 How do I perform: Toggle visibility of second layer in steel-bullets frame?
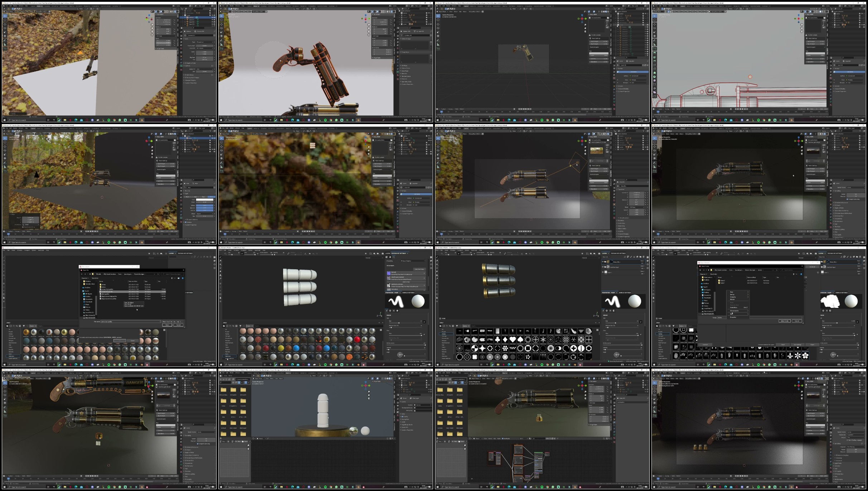point(603,267)
